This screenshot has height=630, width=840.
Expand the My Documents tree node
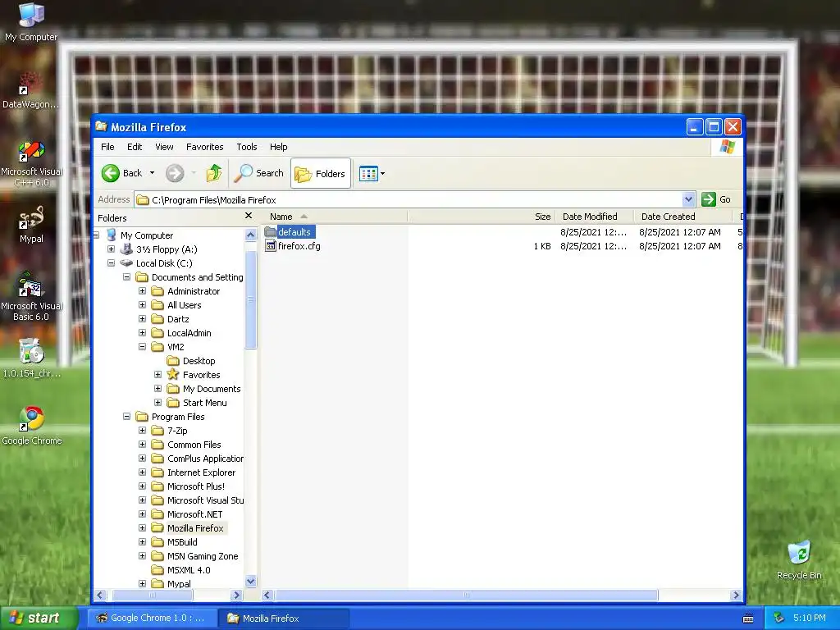coord(157,388)
